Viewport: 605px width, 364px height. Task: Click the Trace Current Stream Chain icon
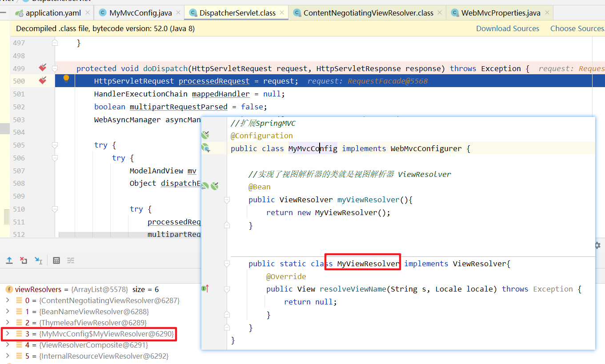tap(71, 260)
